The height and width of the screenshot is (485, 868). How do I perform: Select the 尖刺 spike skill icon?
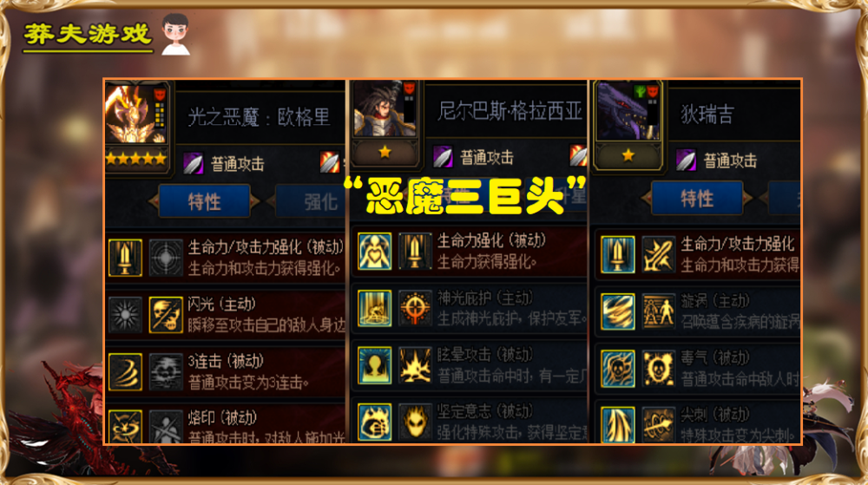(x=618, y=425)
